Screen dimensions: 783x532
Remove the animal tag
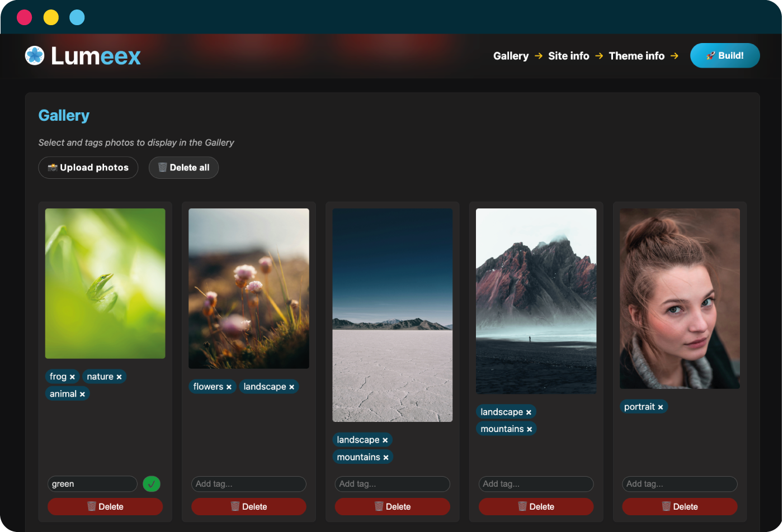pos(82,395)
